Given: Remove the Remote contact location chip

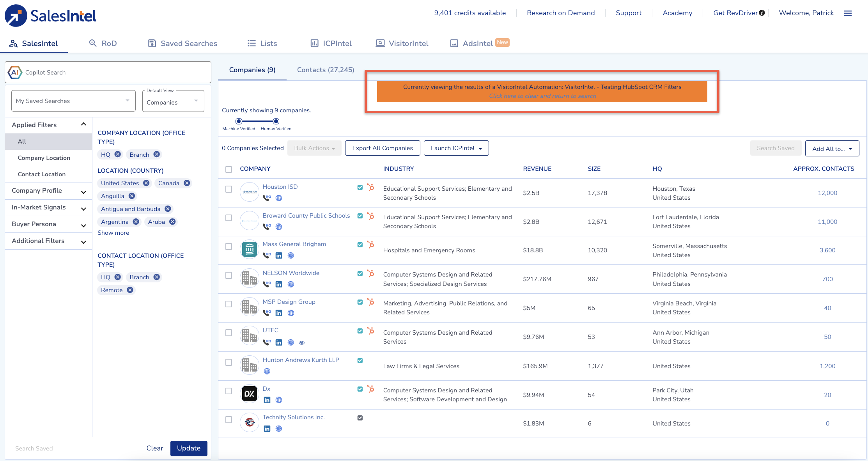Looking at the screenshot, I should pyautogui.click(x=130, y=290).
